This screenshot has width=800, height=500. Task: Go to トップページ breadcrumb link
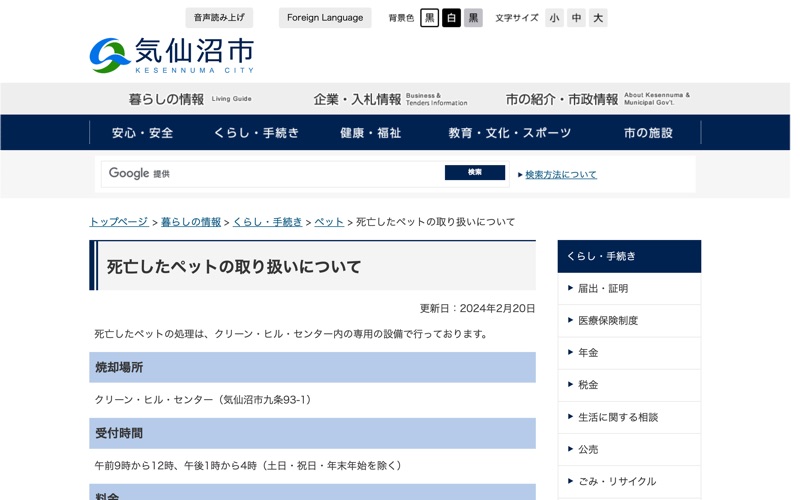(x=119, y=222)
